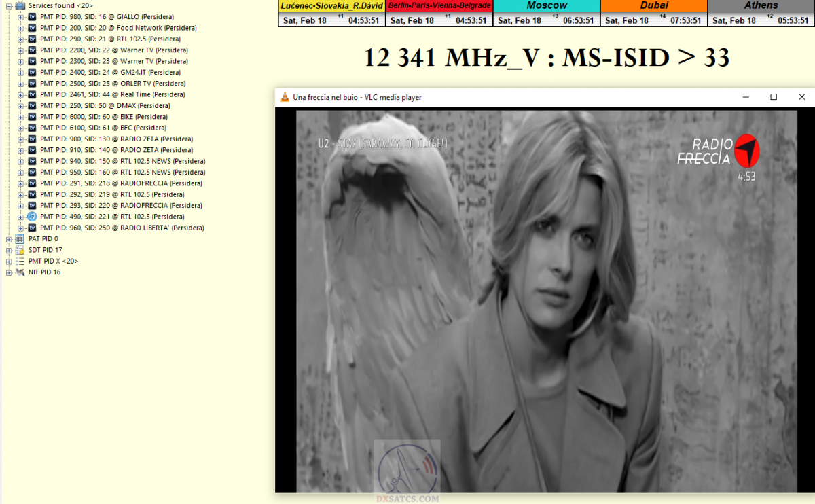The width and height of the screenshot is (815, 504).
Task: Select the Real Time service entry
Action: 112,95
